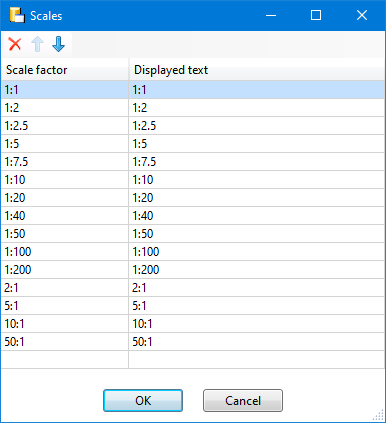Sort by the Scale factor column header

click(x=65, y=70)
